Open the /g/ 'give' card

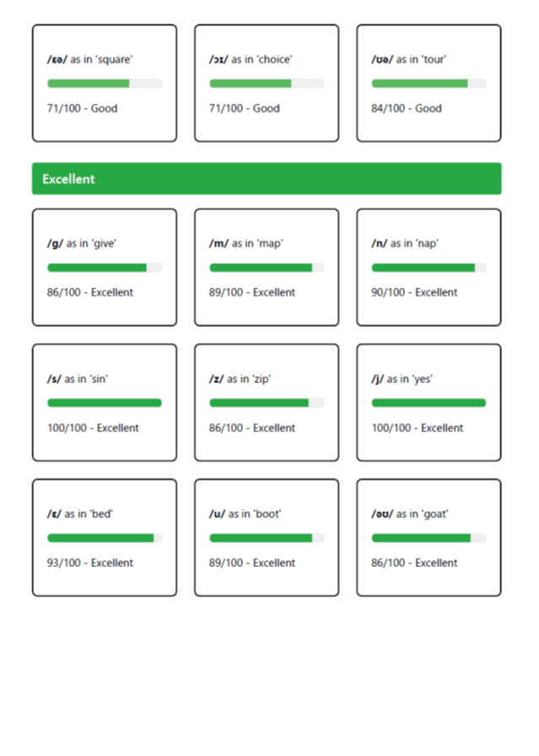coord(105,267)
